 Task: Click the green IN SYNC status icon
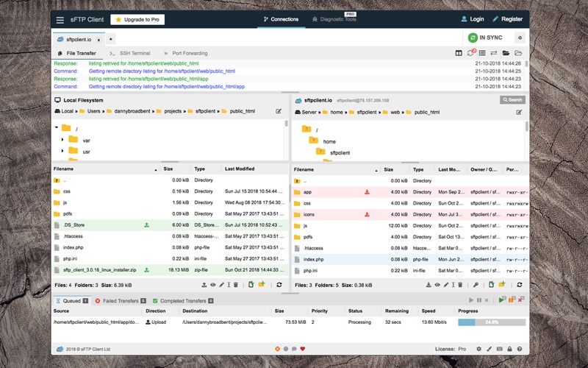tap(473, 38)
